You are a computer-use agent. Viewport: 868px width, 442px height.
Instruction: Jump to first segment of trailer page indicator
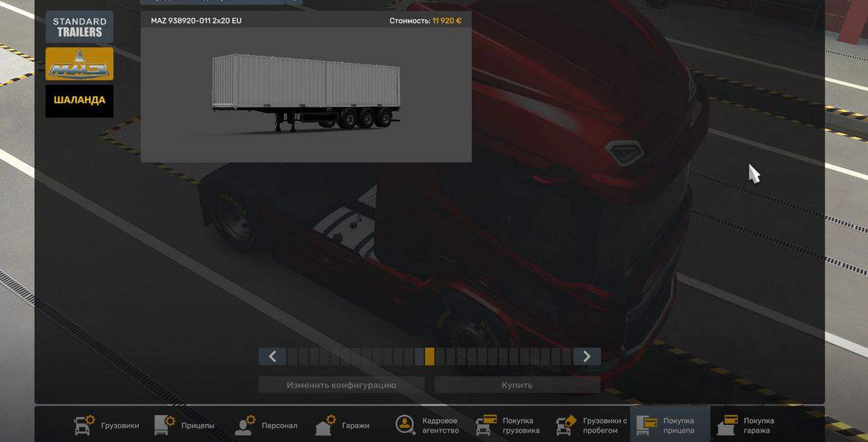pyautogui.click(x=293, y=357)
